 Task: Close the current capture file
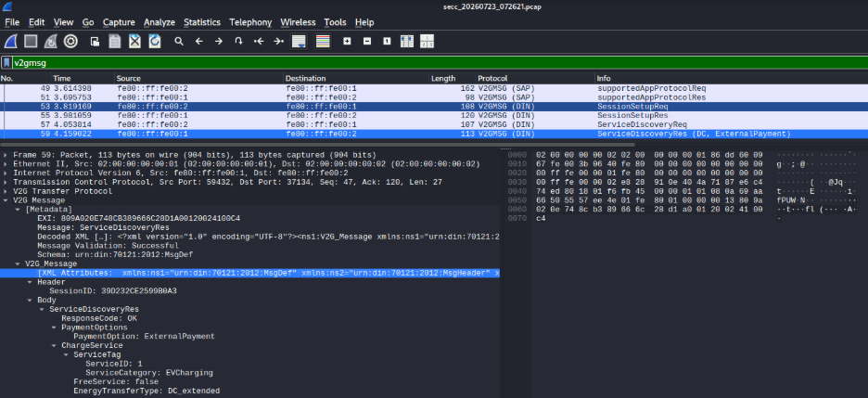[134, 41]
